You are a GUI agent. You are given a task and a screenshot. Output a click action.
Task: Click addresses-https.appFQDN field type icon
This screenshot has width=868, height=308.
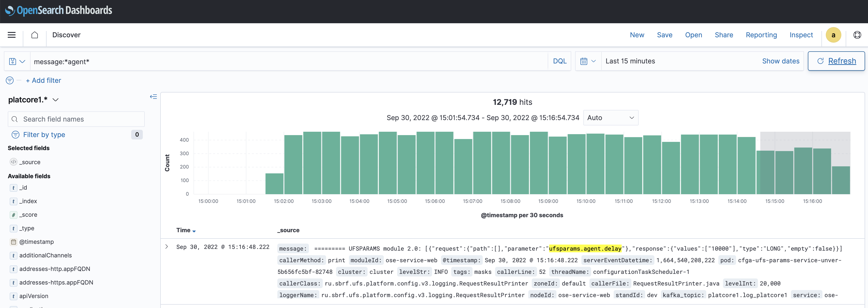point(14,283)
